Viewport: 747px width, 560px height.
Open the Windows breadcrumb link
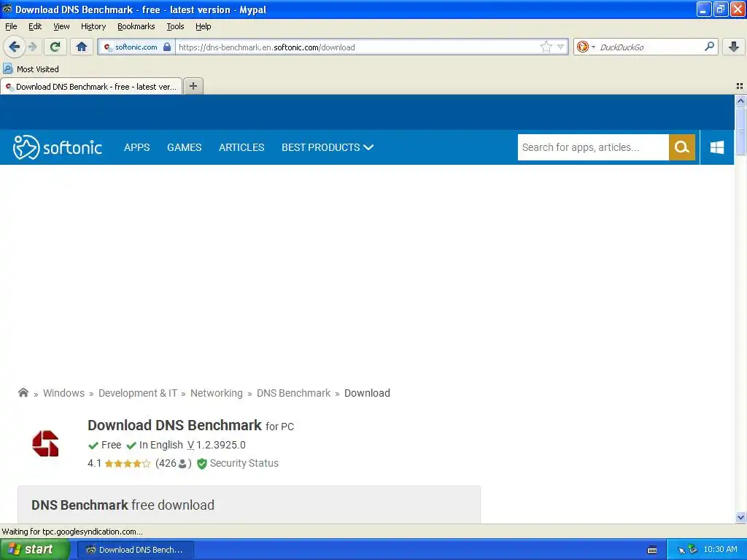click(x=64, y=393)
